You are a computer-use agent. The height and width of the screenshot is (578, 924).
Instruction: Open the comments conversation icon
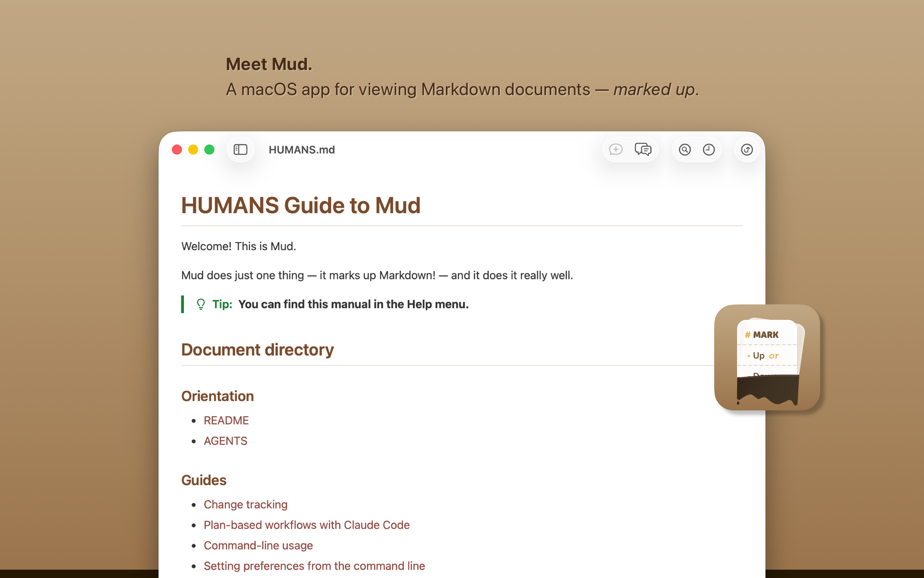tap(643, 149)
